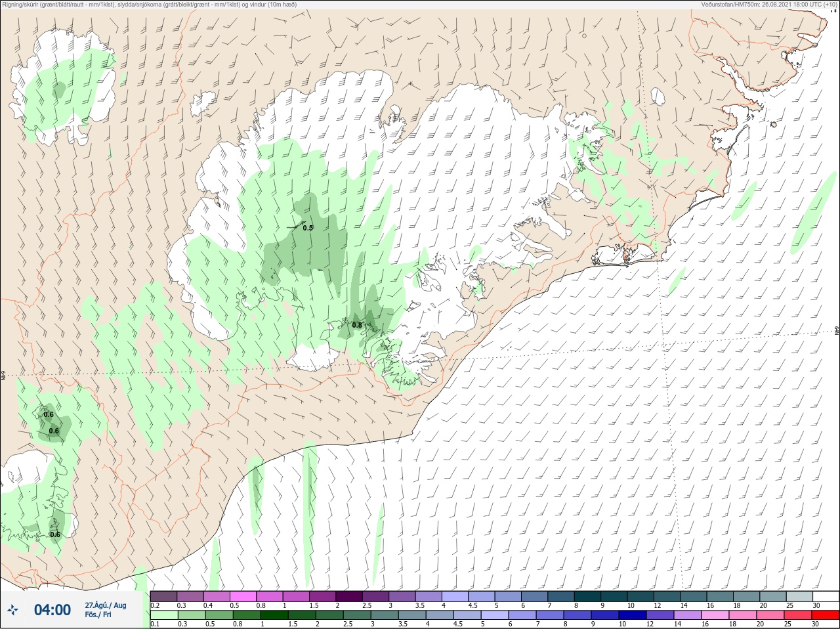Click the 0.1 label on the lower legend

(155, 624)
